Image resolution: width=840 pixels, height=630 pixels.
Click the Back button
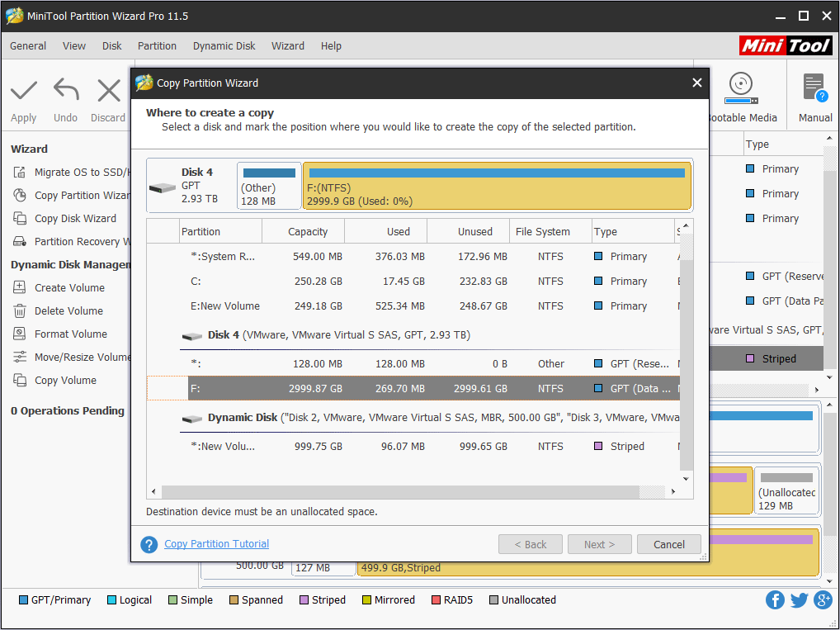(x=531, y=544)
